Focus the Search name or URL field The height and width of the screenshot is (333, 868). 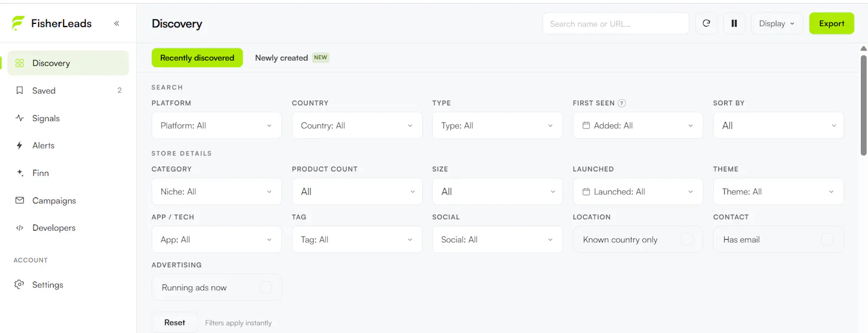616,23
